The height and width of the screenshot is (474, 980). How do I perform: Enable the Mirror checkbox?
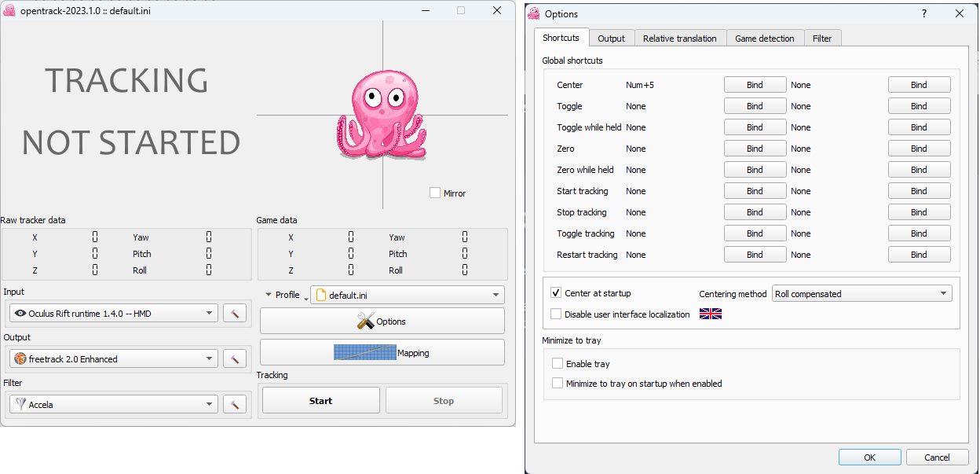(435, 193)
